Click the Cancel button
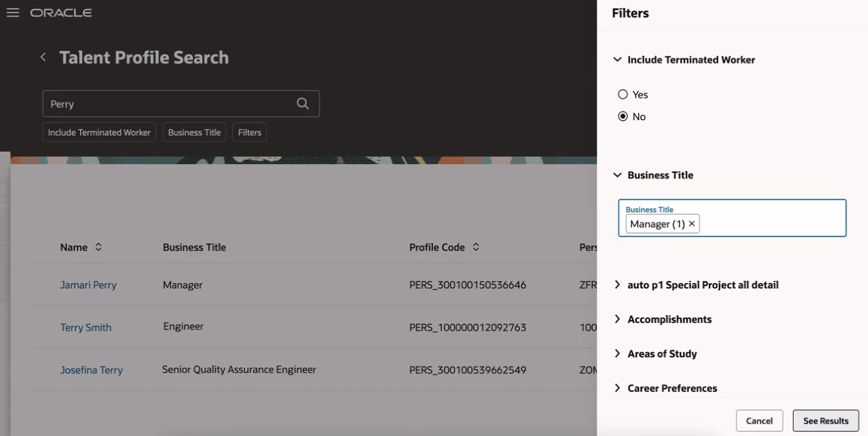Viewport: 868px width, 436px height. 759,421
